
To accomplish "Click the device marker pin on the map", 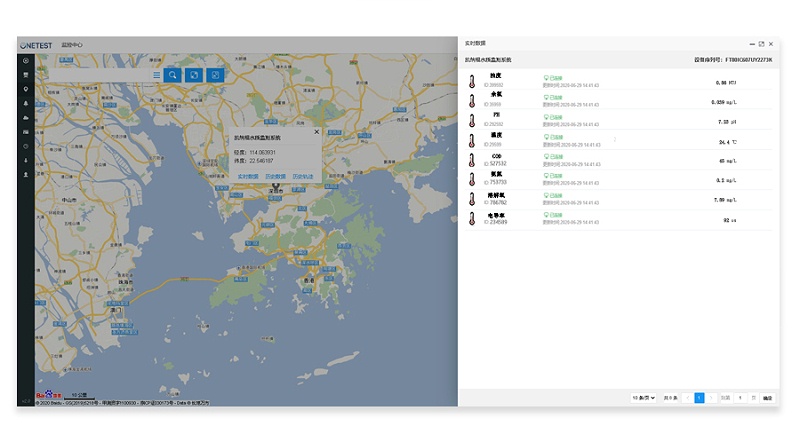I will click(276, 186).
